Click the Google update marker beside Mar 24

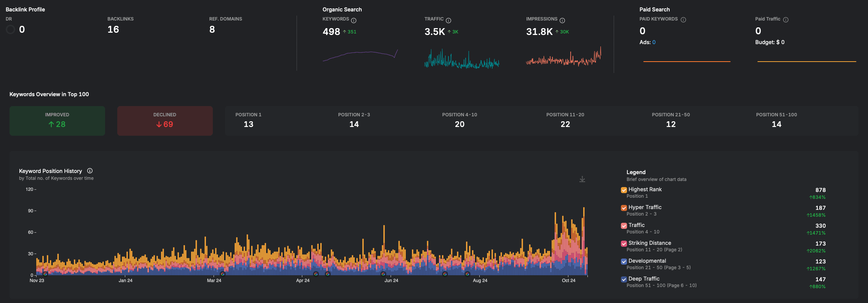click(x=223, y=274)
